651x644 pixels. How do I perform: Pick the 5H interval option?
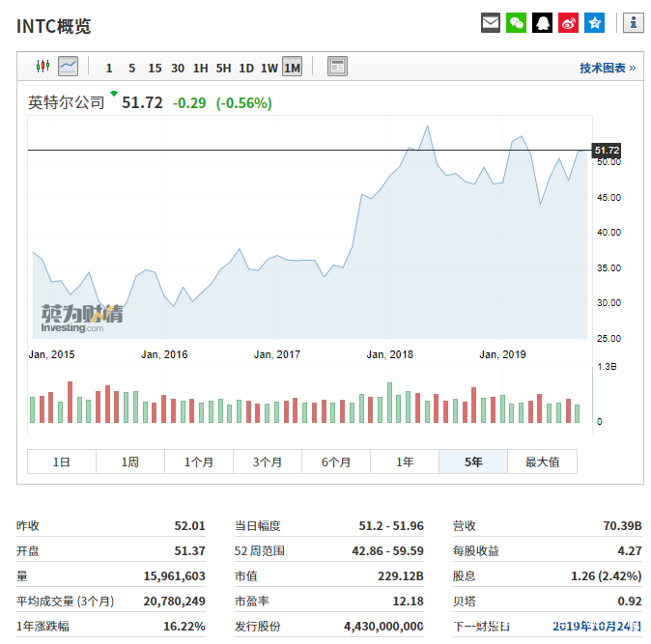[x=223, y=68]
